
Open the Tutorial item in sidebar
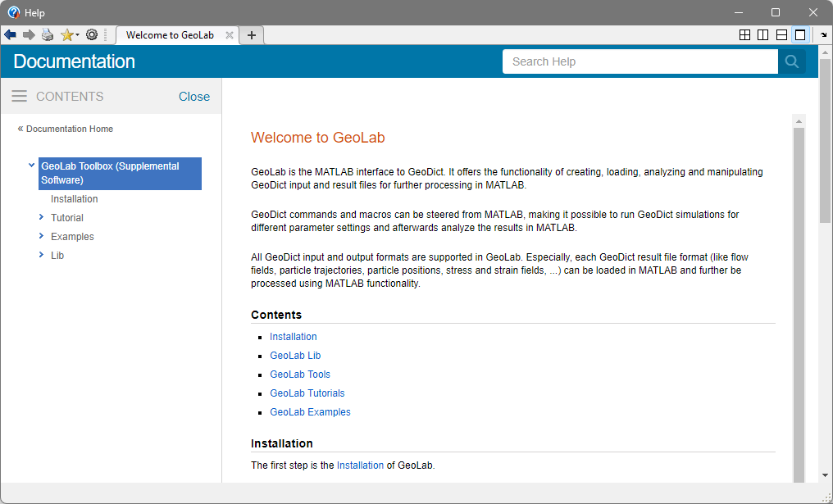pos(67,218)
